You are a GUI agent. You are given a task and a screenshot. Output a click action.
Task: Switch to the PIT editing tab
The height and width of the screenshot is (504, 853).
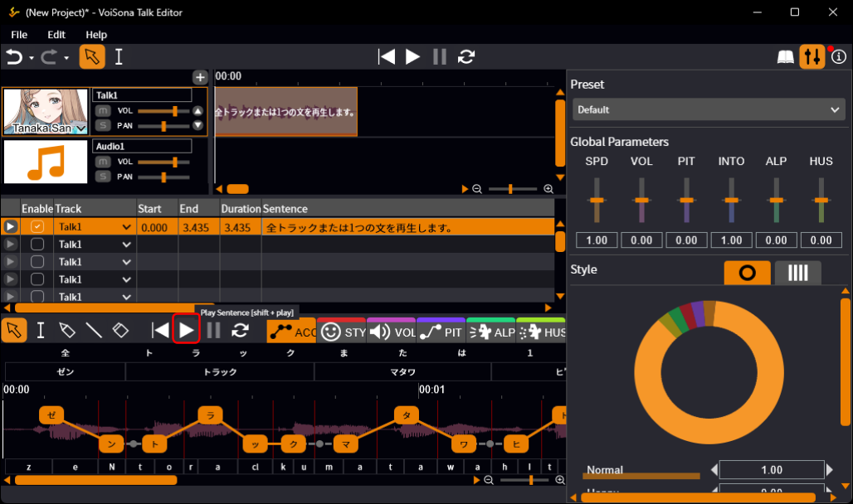coord(441,332)
